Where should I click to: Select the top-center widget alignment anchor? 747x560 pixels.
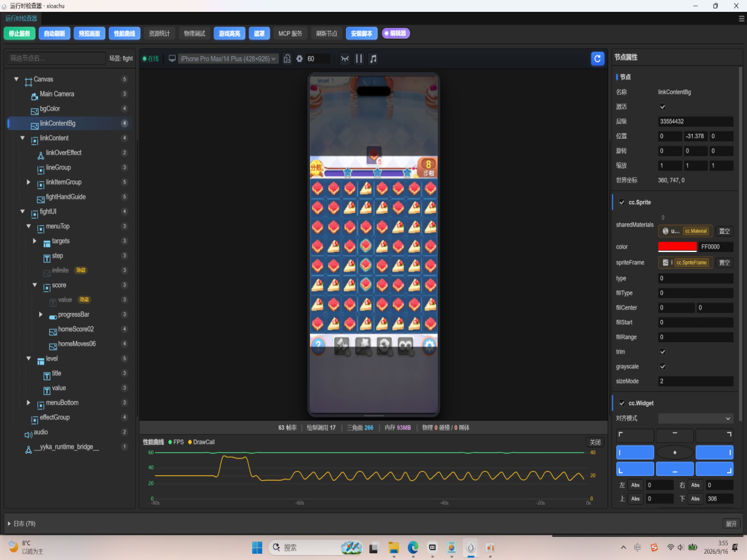pyautogui.click(x=675, y=436)
